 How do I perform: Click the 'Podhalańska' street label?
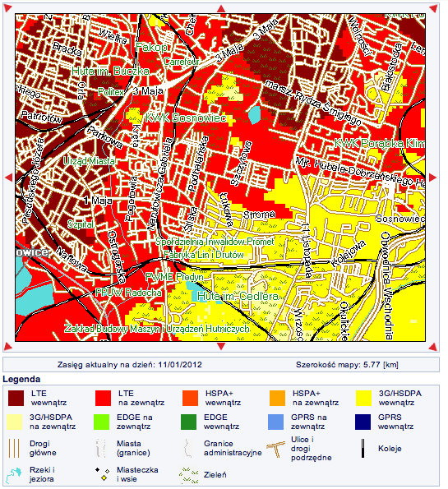[198, 164]
